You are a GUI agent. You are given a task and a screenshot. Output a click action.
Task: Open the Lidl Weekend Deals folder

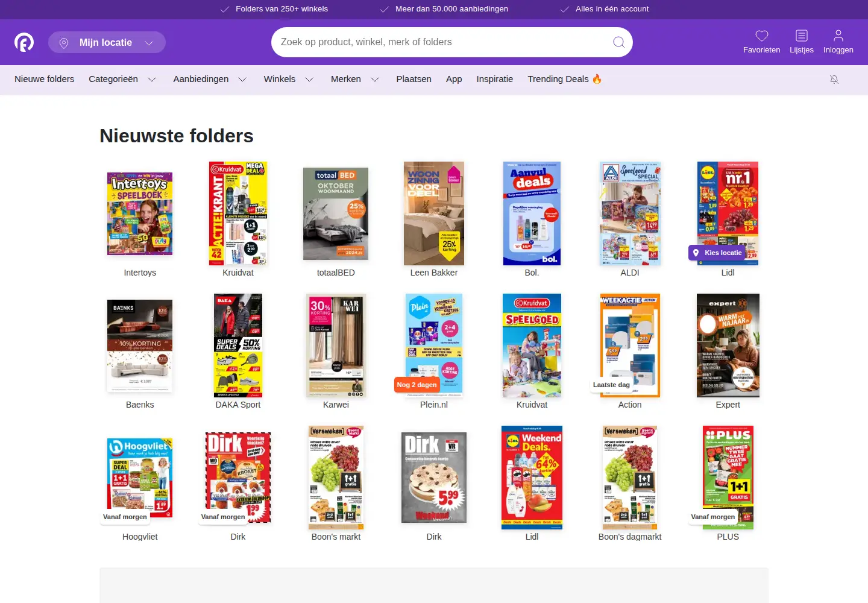click(532, 478)
